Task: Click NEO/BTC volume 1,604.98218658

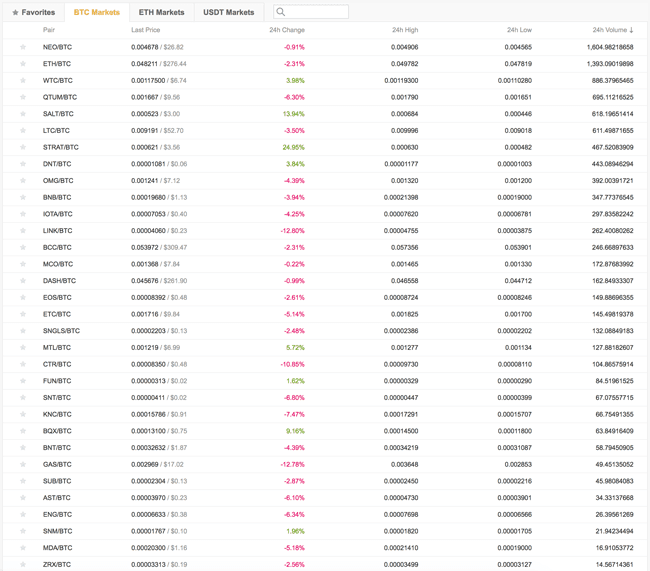Action: tap(610, 47)
